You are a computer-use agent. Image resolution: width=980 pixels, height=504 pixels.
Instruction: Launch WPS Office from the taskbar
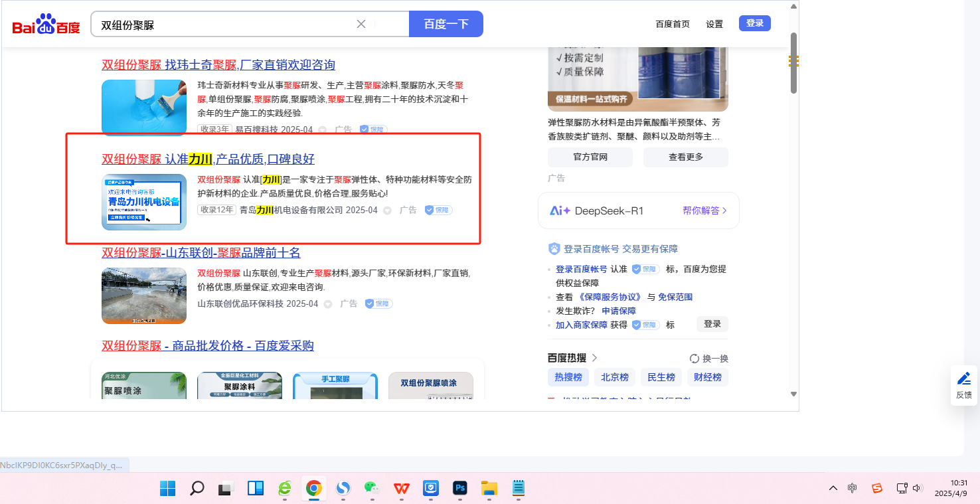pos(402,489)
